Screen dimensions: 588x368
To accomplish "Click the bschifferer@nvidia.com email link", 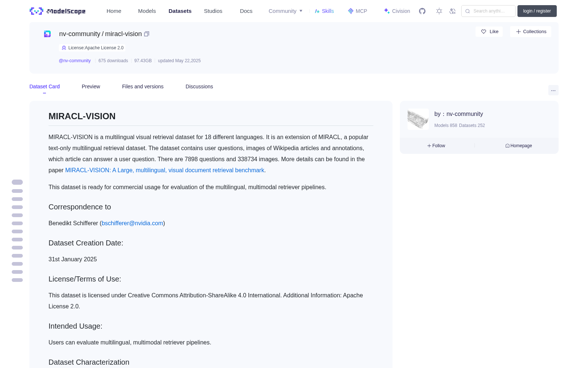I will pos(132,223).
